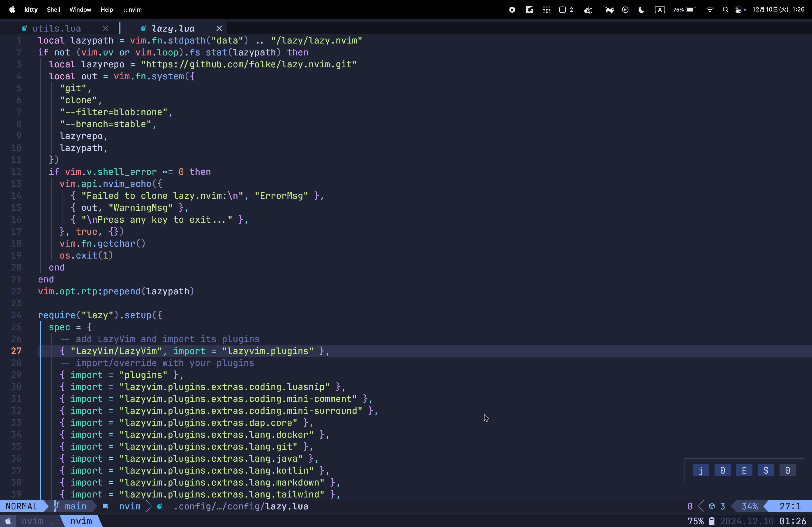Click the "--branch=stable" argument
Screen dimensions: 812x527
[x=105, y=124]
